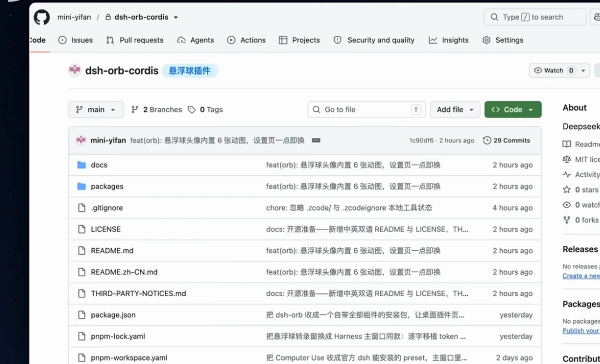
Task: Click the docs folder icon
Action: point(81,165)
